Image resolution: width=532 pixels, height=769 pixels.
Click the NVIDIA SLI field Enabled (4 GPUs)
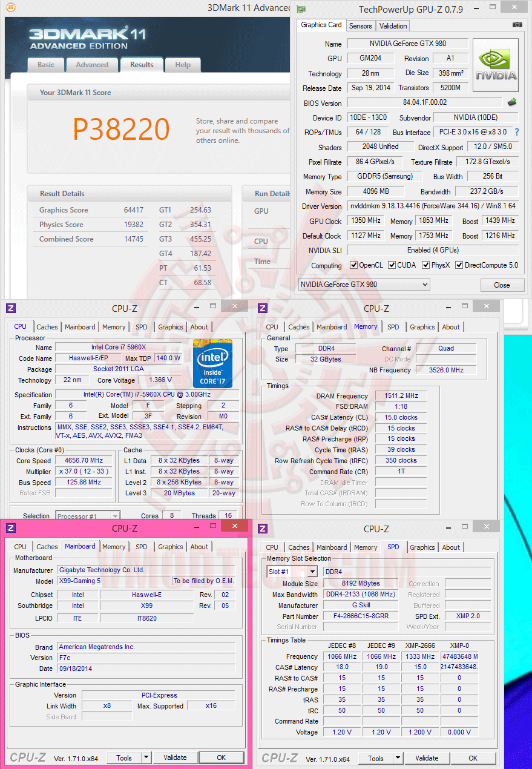(433, 249)
